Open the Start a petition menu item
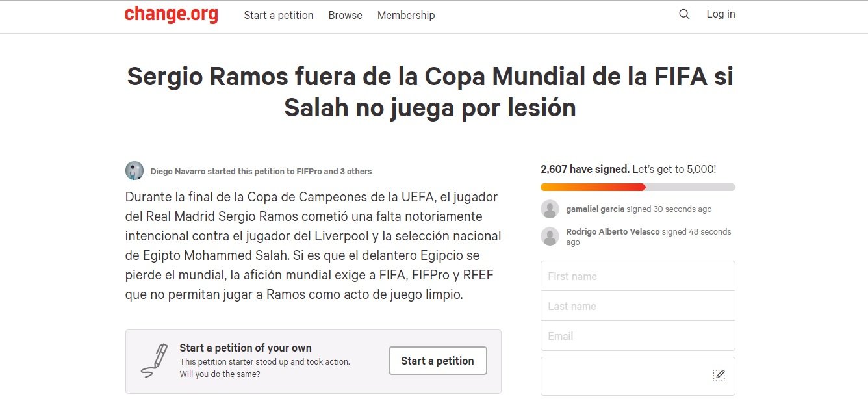Screen dimensions: 868x399 pos(279,15)
